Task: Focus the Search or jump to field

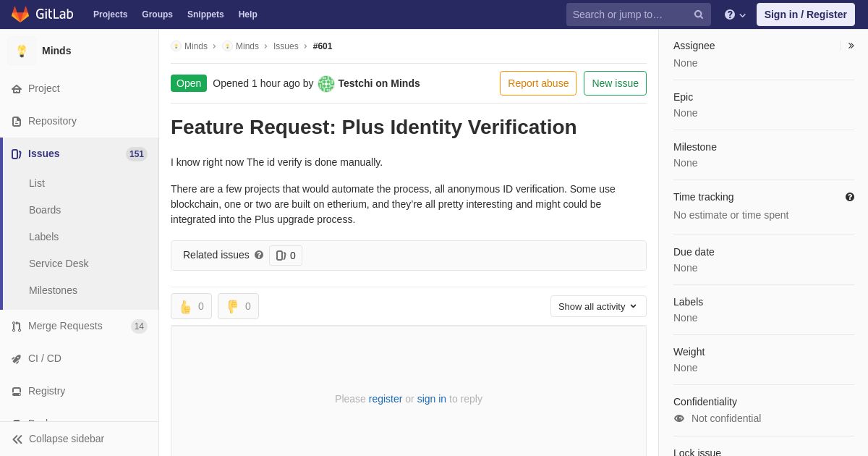Action: (x=639, y=14)
